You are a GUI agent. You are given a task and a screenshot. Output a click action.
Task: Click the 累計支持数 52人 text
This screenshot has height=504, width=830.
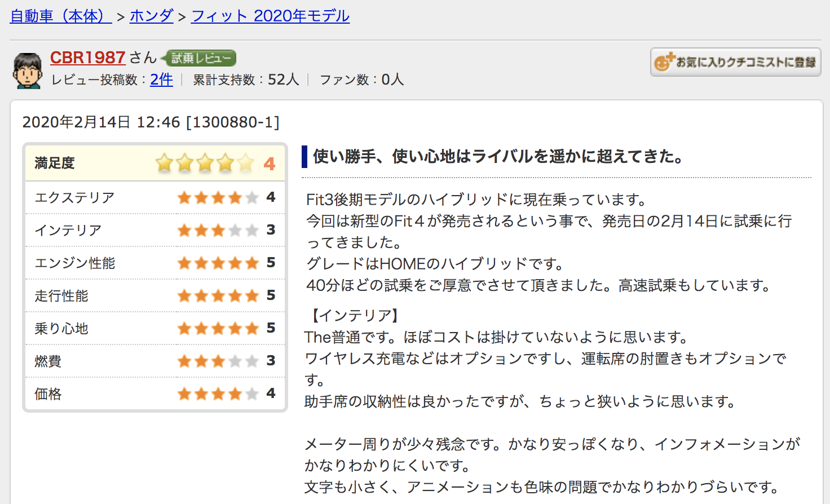(246, 79)
